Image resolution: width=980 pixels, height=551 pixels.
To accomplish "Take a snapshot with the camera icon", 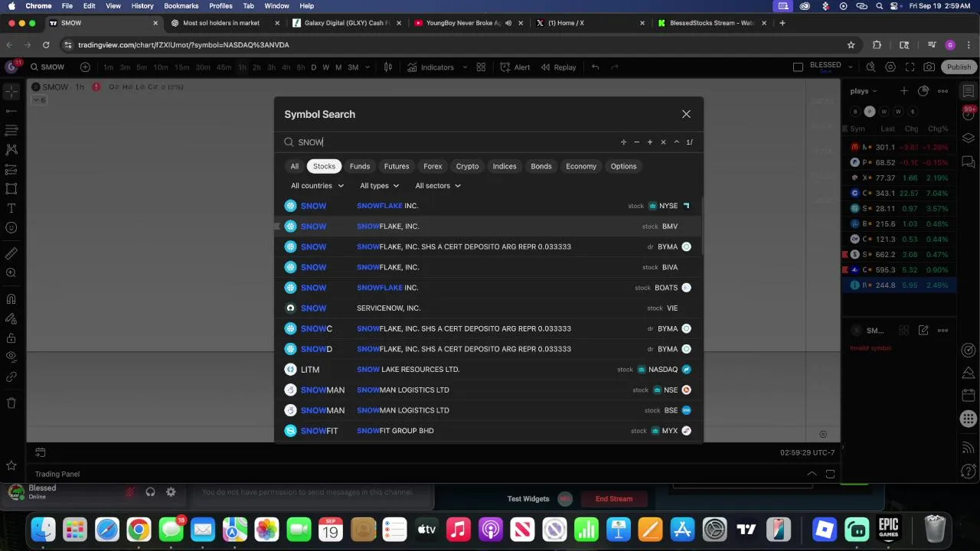I will [x=929, y=67].
